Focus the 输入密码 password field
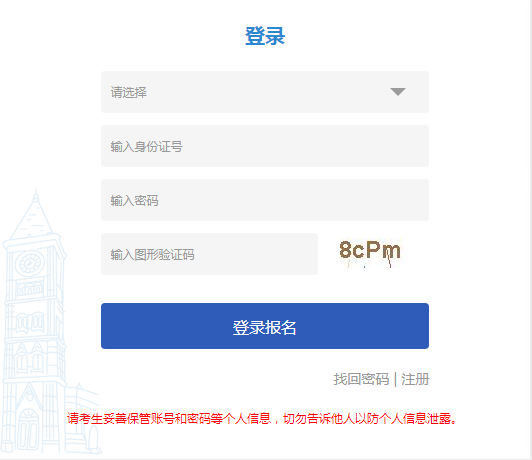Screen dimensions: 532x460 265,200
